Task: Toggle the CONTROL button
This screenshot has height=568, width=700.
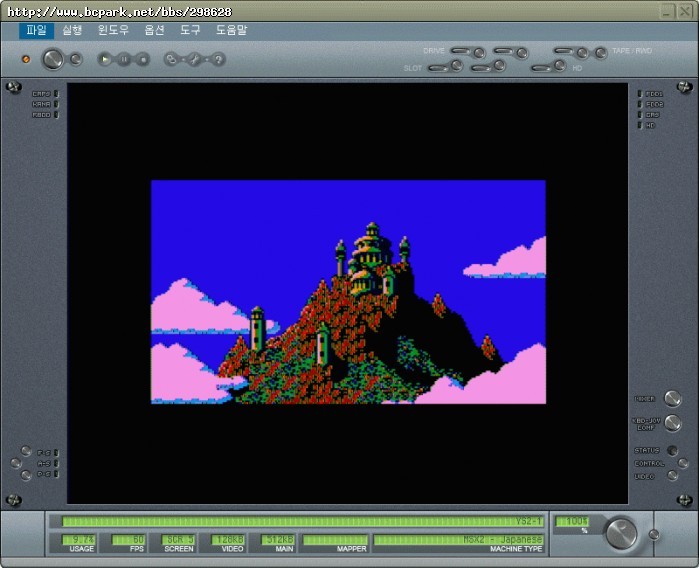Action: tap(683, 463)
